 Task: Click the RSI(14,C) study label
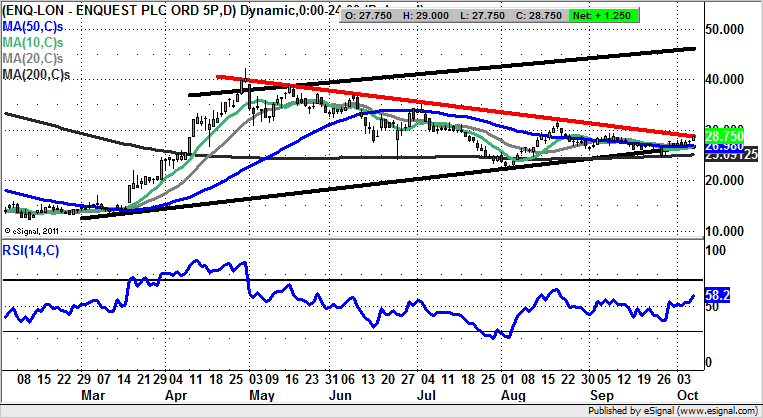31,251
